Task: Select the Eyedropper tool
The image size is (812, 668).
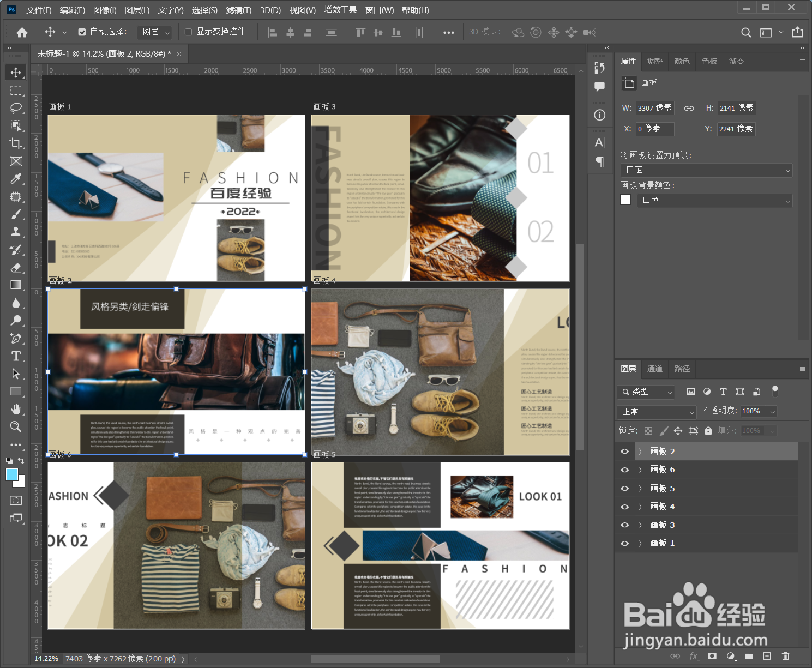Action: coord(16,179)
